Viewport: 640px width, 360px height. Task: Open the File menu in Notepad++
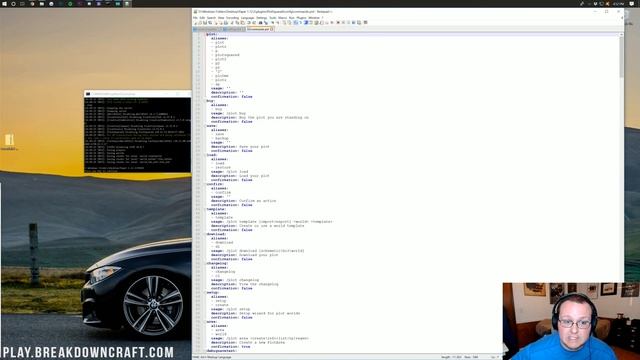[x=195, y=18]
